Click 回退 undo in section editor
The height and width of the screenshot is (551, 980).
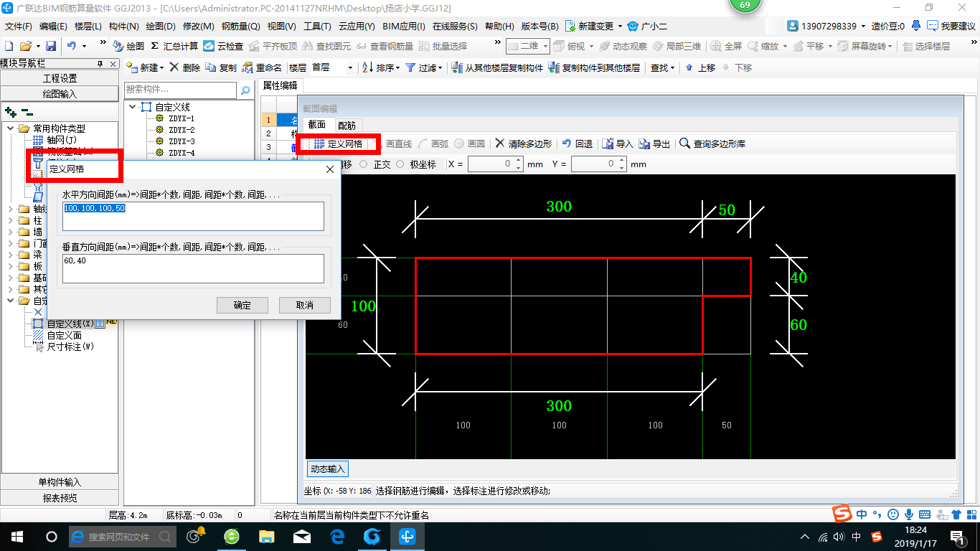pyautogui.click(x=578, y=143)
